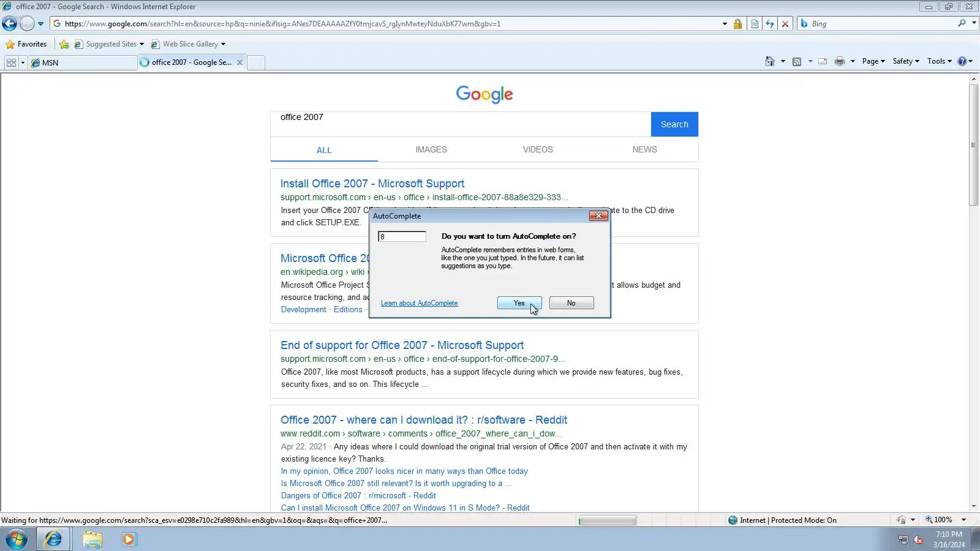Close the AutoComplete dialog with X
The image size is (980, 551).
click(598, 216)
